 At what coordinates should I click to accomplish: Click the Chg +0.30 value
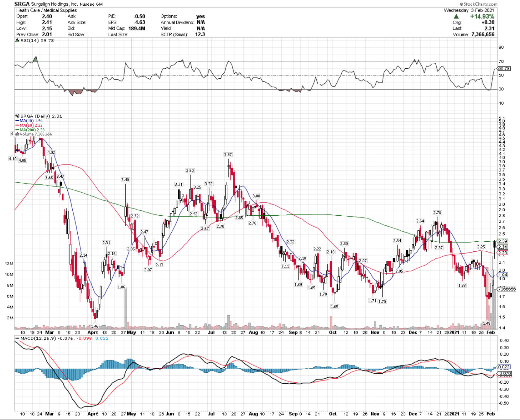489,22
